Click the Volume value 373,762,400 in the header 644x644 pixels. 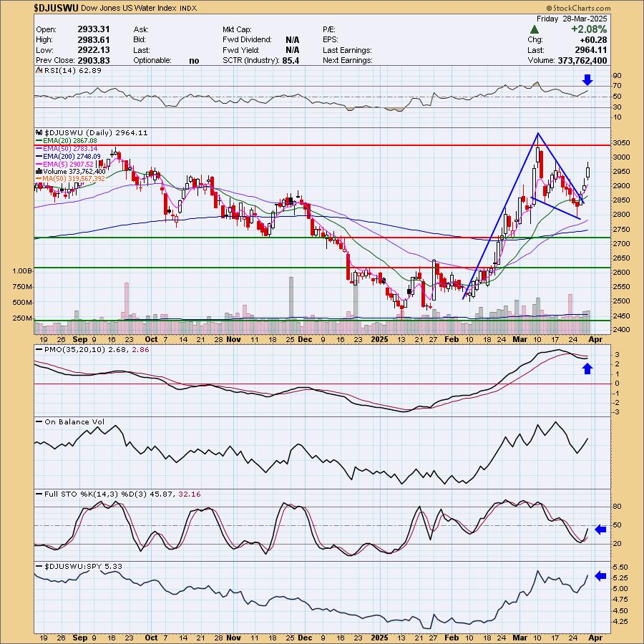pyautogui.click(x=582, y=60)
